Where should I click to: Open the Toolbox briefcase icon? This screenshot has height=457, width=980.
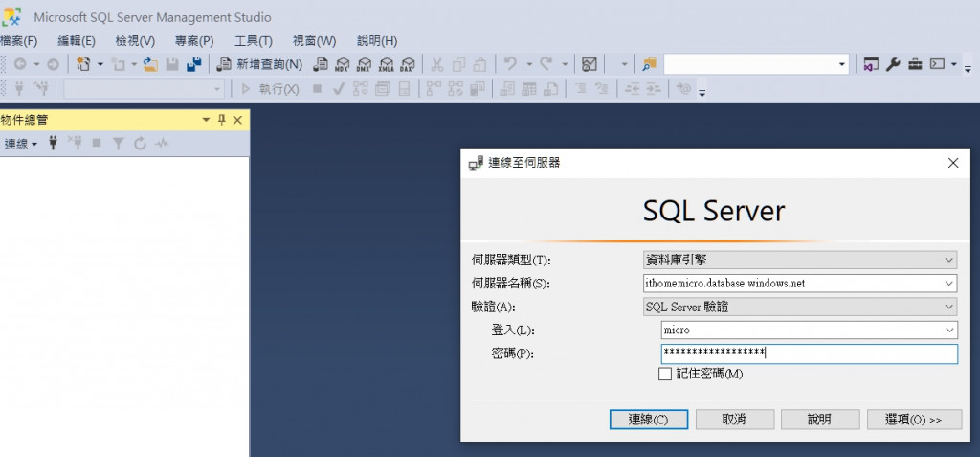coord(915,64)
